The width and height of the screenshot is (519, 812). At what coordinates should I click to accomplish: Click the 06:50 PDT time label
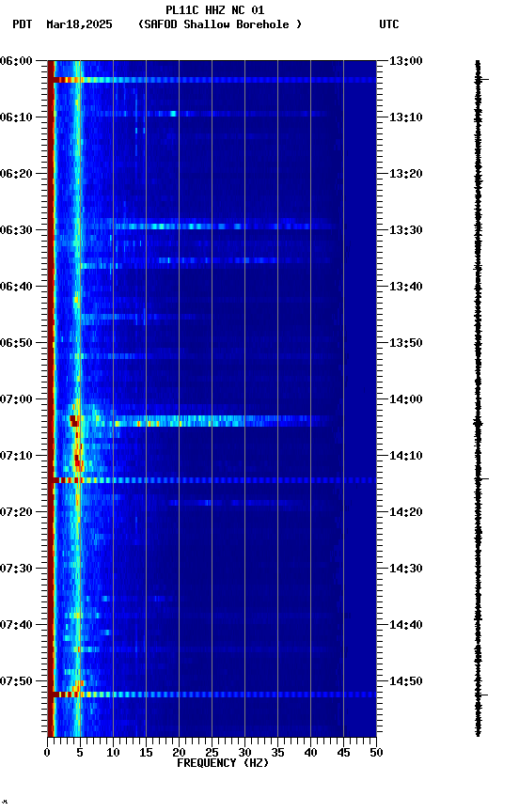tap(16, 343)
